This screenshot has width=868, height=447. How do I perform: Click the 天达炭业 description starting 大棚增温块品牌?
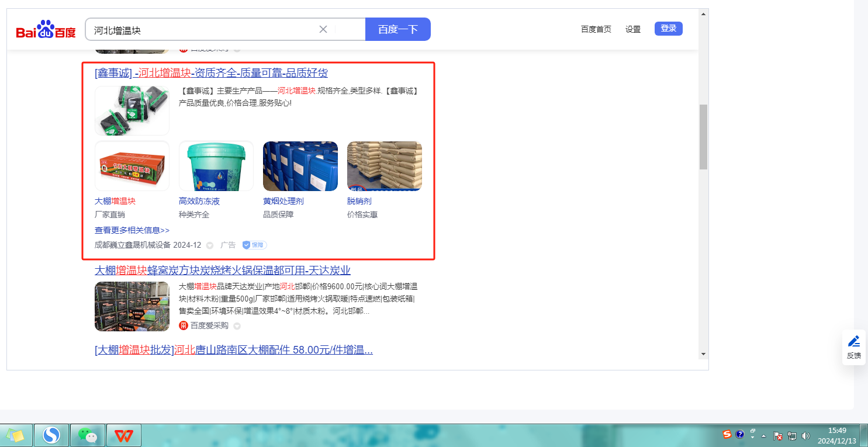[x=298, y=299]
